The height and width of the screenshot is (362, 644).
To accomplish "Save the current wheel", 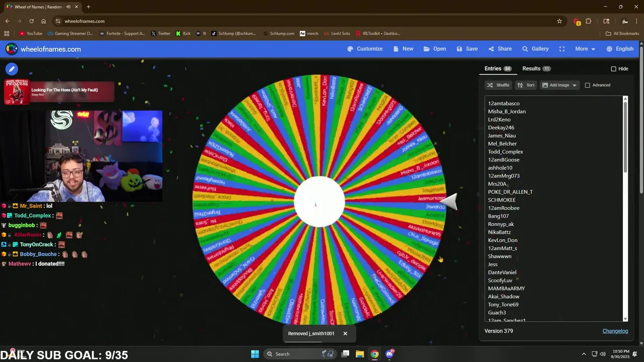I will point(467,49).
